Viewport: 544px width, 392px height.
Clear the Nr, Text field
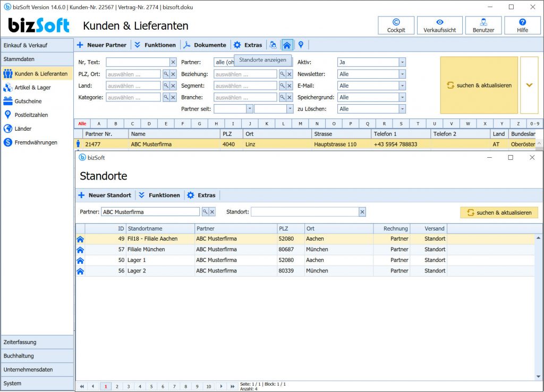(173, 62)
